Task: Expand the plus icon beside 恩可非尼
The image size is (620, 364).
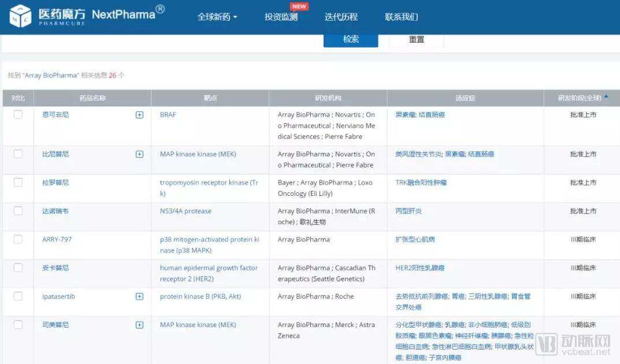Action: pyautogui.click(x=139, y=114)
